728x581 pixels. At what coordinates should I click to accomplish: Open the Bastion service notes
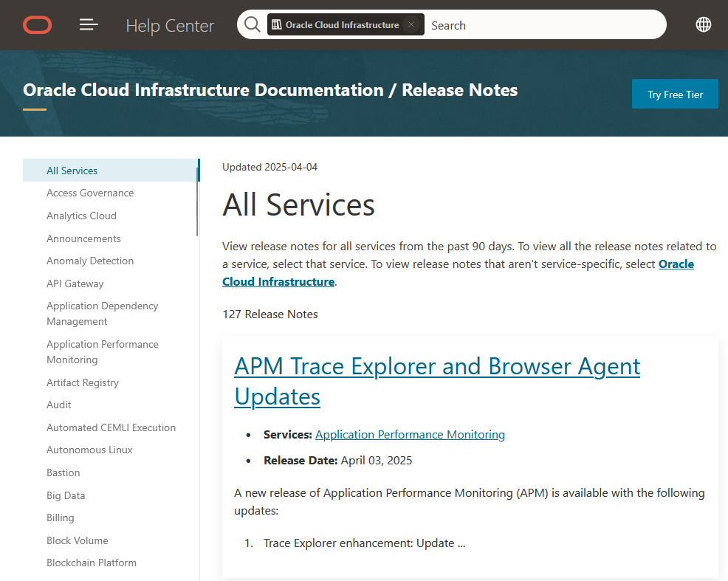click(x=63, y=472)
